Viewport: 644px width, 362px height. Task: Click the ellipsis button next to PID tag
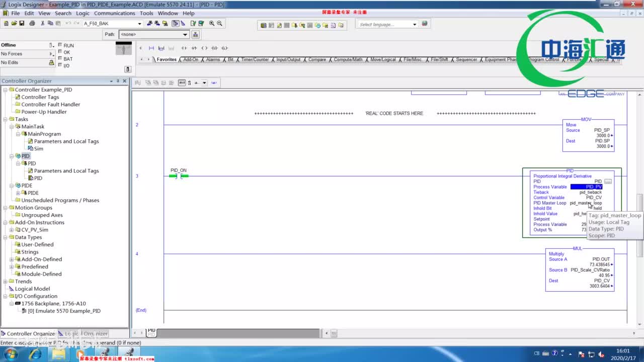pos(608,182)
